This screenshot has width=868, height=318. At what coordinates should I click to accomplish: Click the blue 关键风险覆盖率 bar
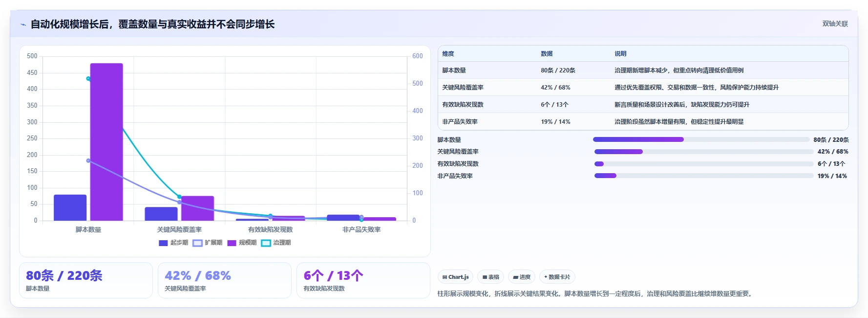pos(161,214)
